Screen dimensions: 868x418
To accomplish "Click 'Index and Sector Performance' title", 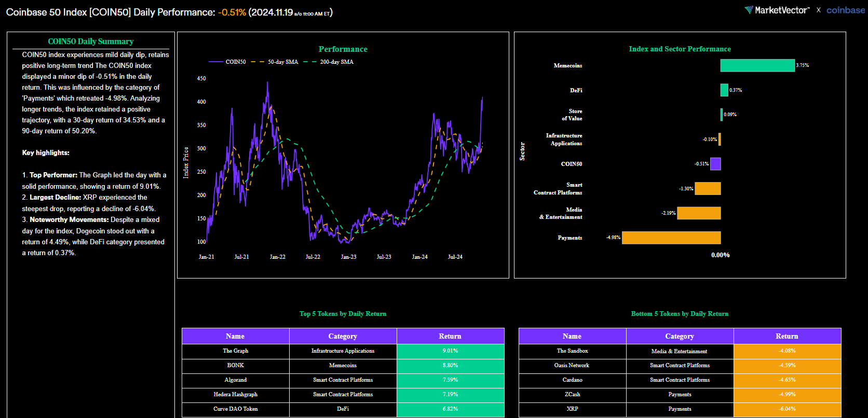I will tap(680, 49).
